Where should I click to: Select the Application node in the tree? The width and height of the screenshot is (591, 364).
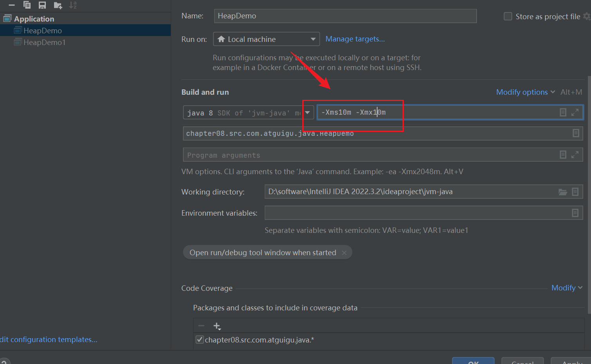(x=34, y=19)
